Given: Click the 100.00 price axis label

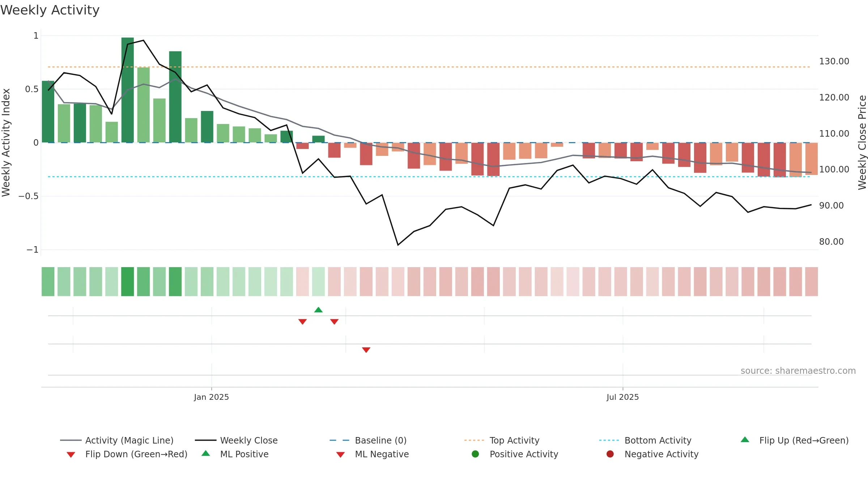Looking at the screenshot, I should tap(834, 170).
